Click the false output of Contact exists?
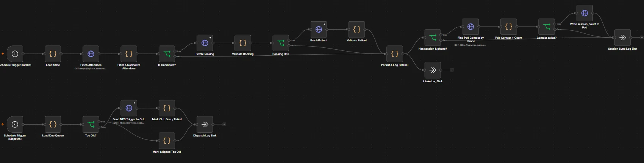This screenshot has width=644, height=163. point(555,30)
